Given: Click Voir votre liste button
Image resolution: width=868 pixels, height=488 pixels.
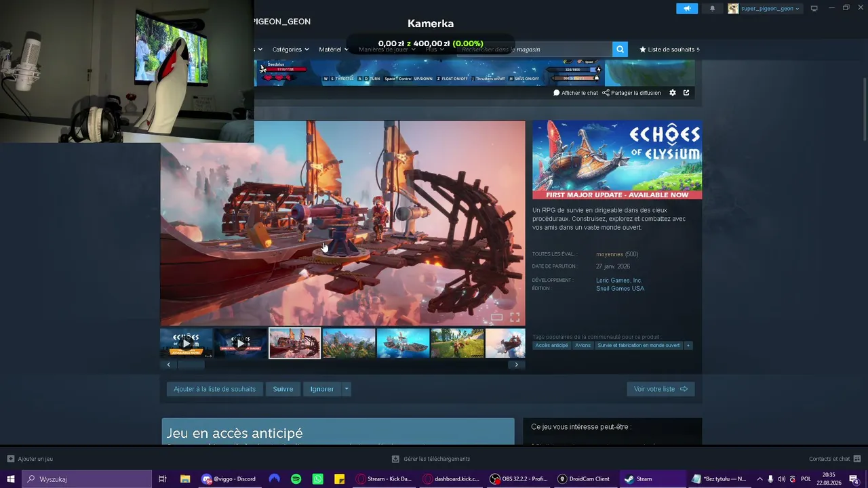Looking at the screenshot, I should tap(660, 389).
